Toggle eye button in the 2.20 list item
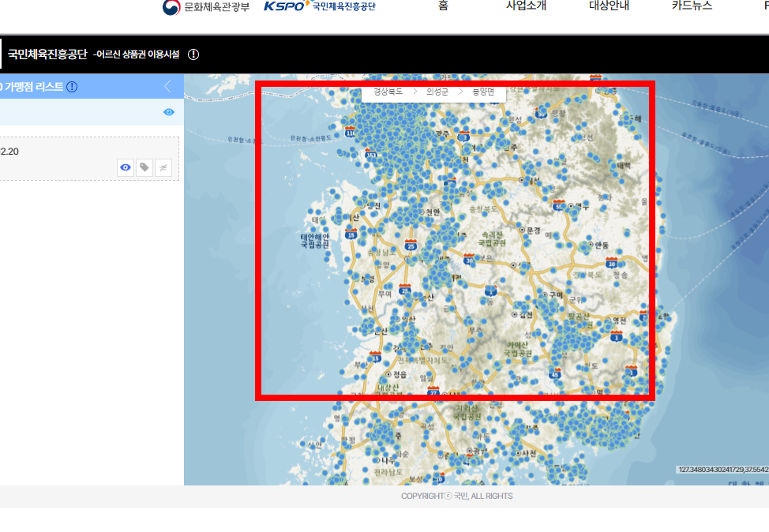 tap(126, 167)
